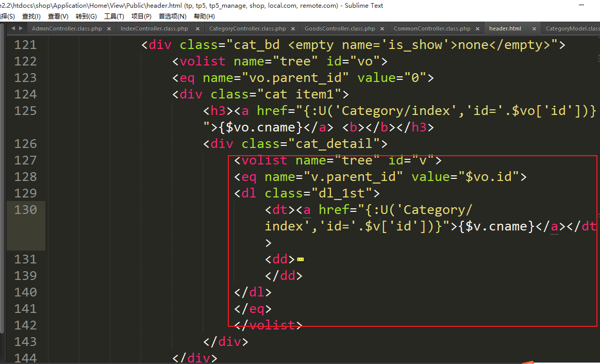The image size is (600, 364).
Task: Close the CommonController.class.php tab
Action: click(477, 29)
